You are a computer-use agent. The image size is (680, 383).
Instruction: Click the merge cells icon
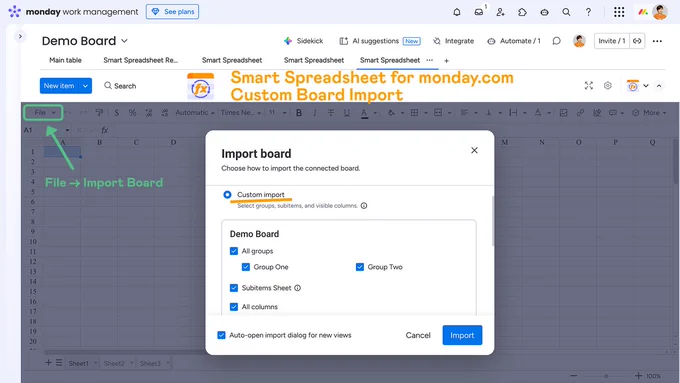tap(438, 113)
